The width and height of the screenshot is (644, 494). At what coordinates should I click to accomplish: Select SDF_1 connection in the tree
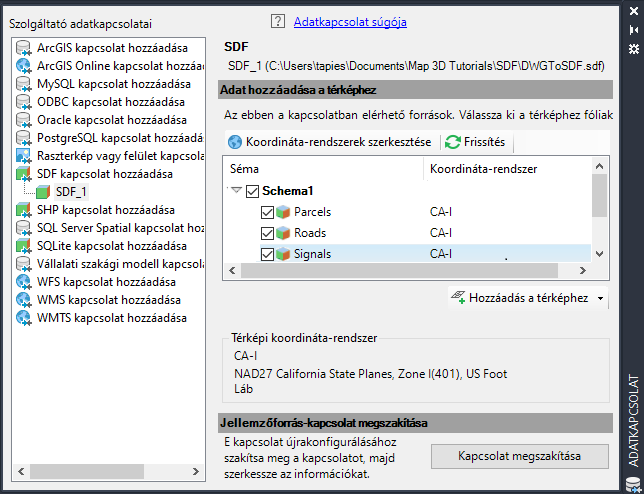pyautogui.click(x=70, y=192)
